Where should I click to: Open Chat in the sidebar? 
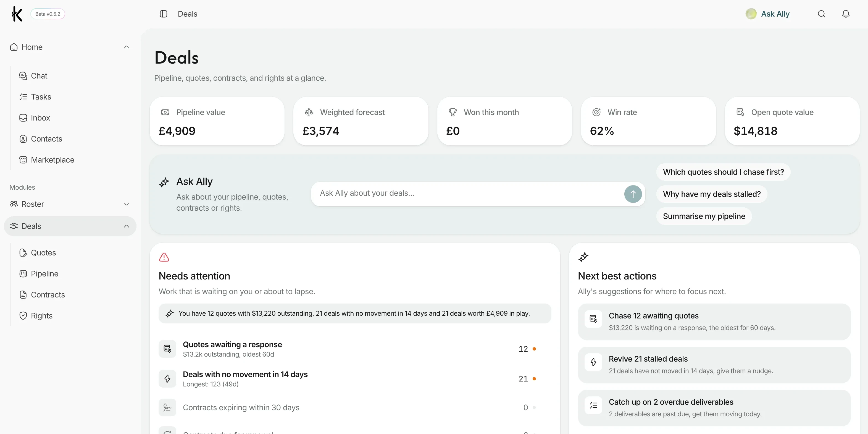33,76
